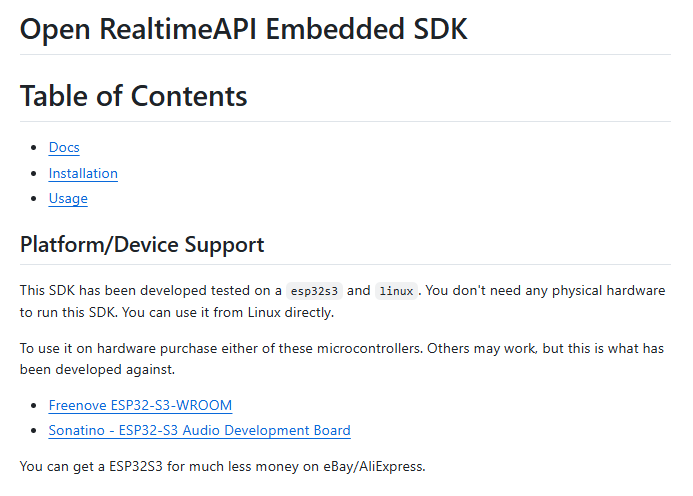Open the Usage link
The width and height of the screenshot is (693, 496).
pos(68,198)
